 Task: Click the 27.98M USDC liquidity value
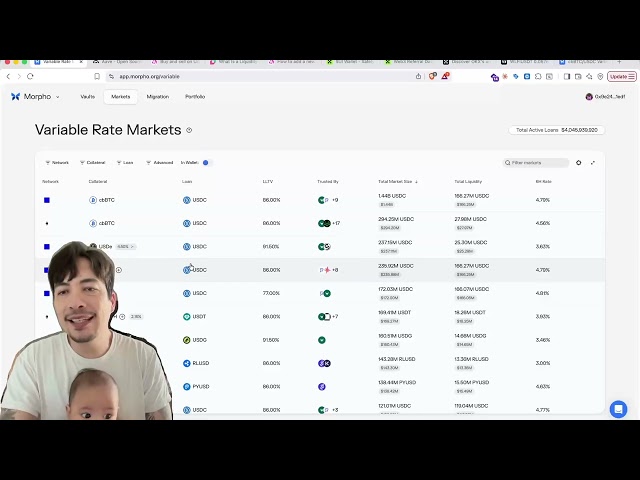coord(471,219)
